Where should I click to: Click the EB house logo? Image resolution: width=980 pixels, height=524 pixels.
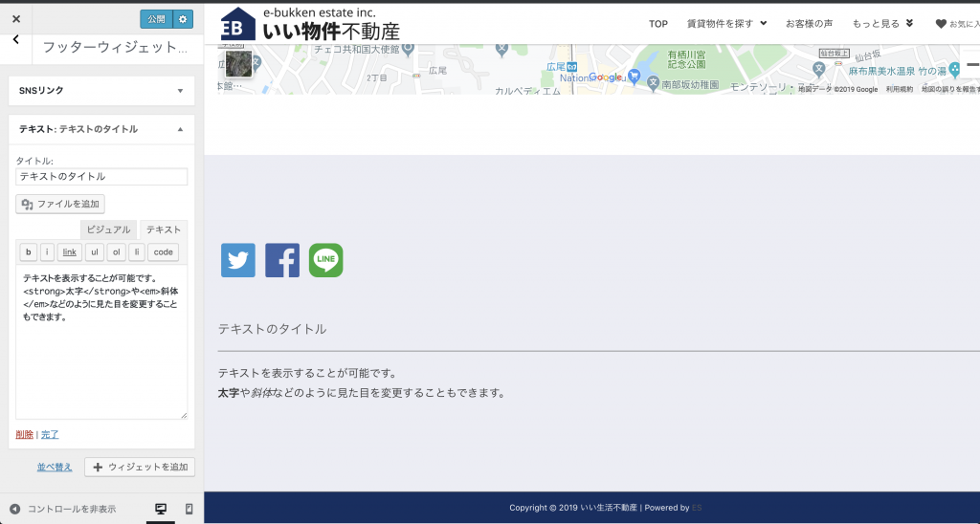238,25
